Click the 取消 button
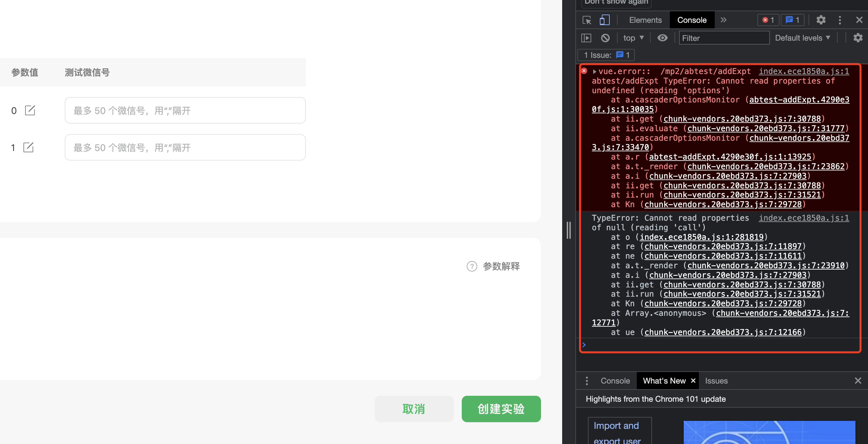This screenshot has width=868, height=444. pyautogui.click(x=414, y=409)
